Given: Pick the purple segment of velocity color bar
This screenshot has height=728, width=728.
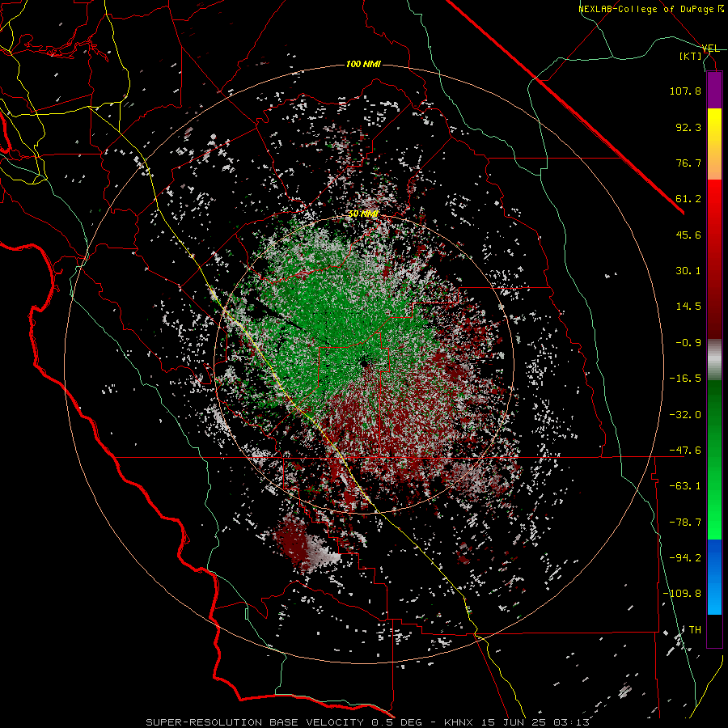Looking at the screenshot, I should coord(714,90).
